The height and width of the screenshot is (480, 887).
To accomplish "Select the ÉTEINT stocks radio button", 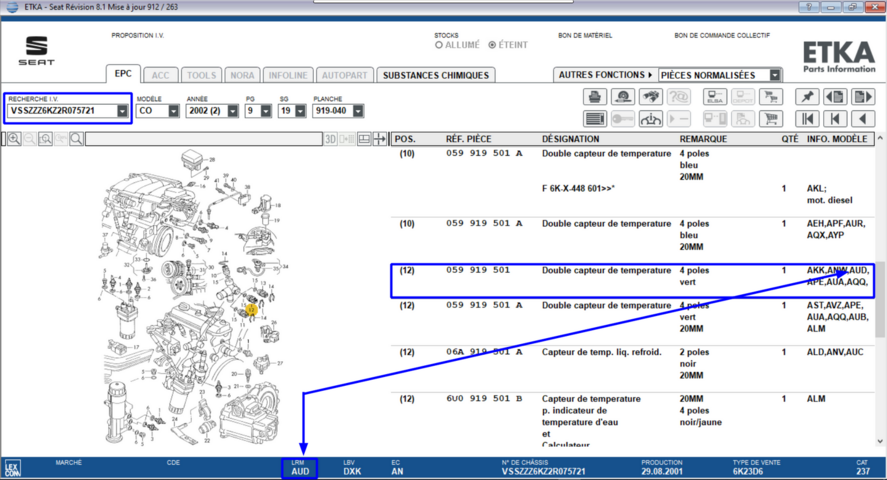I will coord(492,45).
